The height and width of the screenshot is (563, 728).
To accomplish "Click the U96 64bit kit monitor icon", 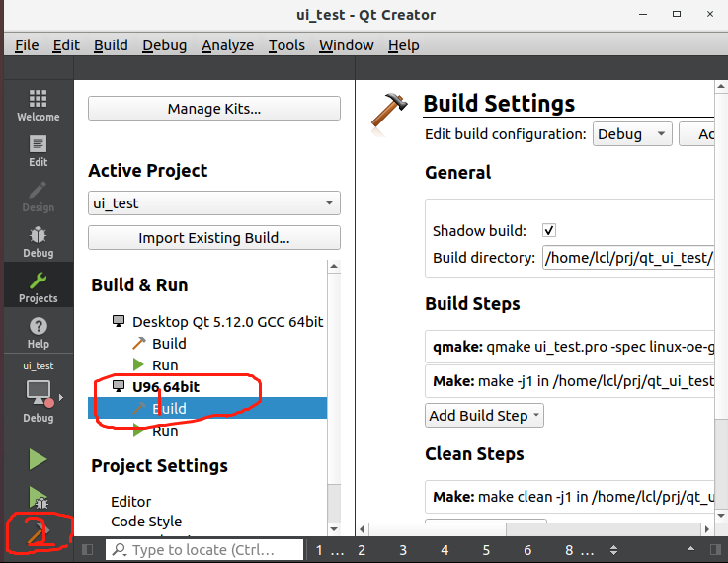I will (119, 386).
